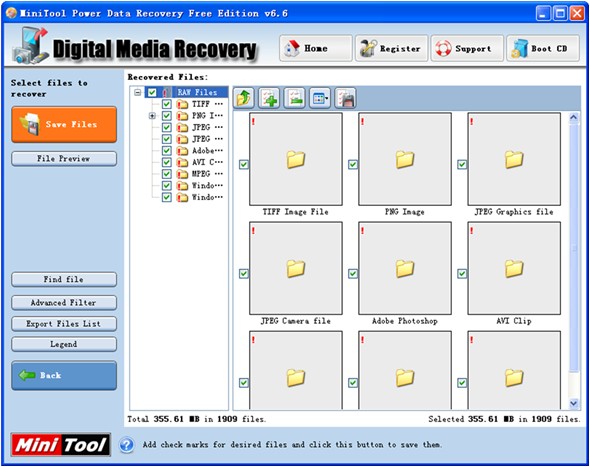Uncheck the JPEG Camera file thumbnail checkbox
Viewport: 590px width, 467px height.
coord(244,274)
